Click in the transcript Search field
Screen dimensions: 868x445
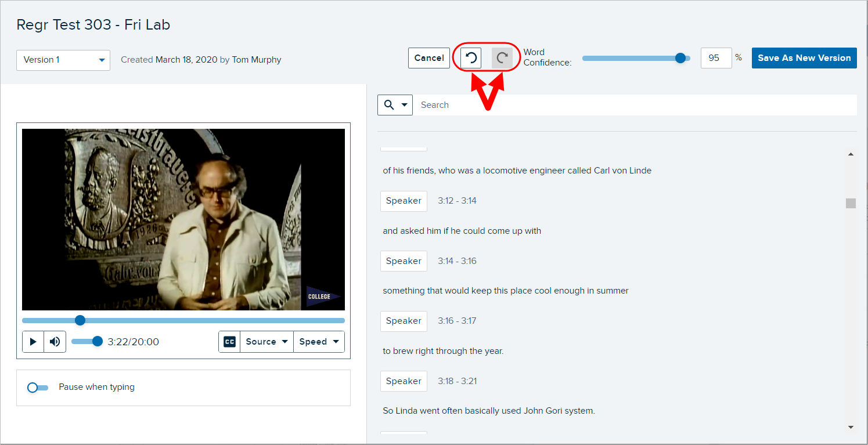pos(633,105)
